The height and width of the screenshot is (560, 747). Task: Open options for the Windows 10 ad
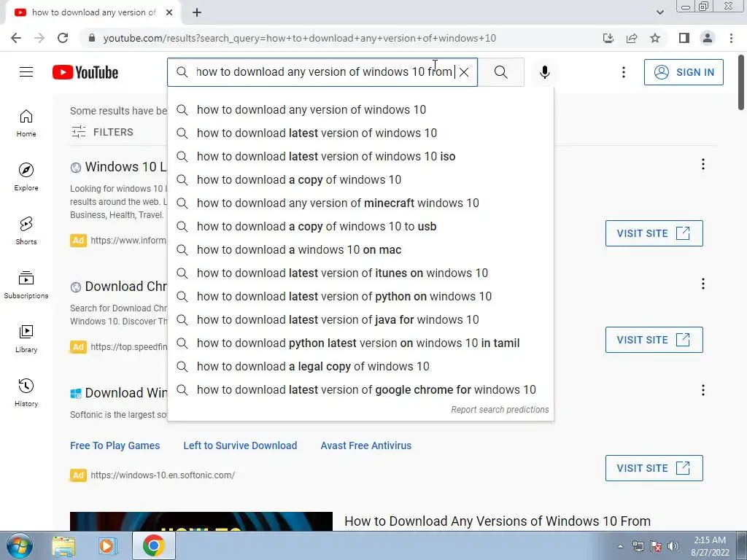703,164
